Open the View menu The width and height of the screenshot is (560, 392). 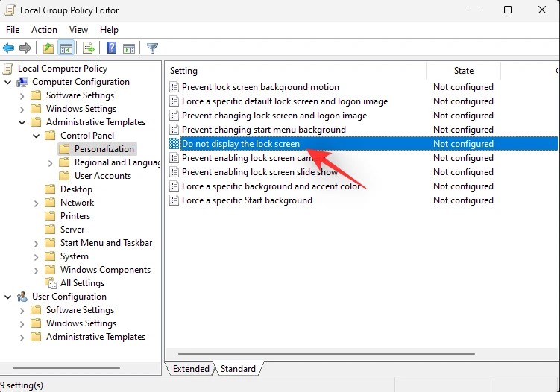(78, 30)
